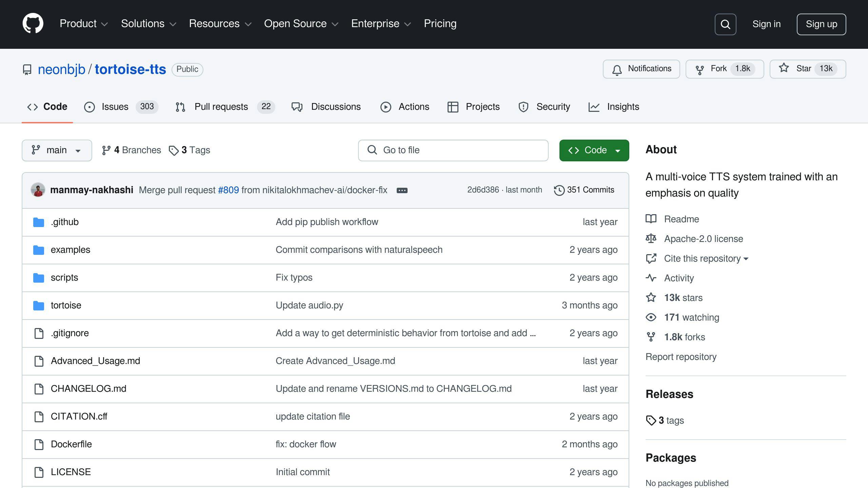Screen dimensions: 868x488
Task: Click the search magnifier icon in header
Action: [x=725, y=24]
